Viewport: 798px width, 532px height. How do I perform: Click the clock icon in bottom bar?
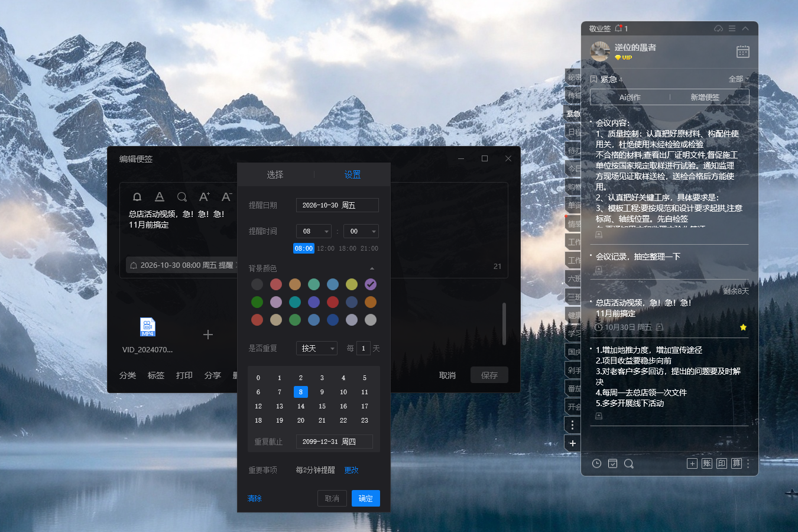(597, 463)
